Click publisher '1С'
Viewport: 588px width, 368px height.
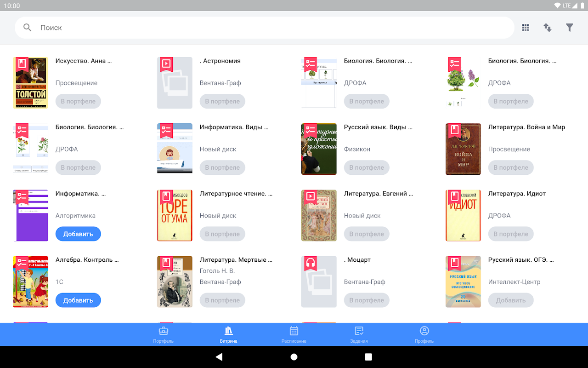(59, 282)
